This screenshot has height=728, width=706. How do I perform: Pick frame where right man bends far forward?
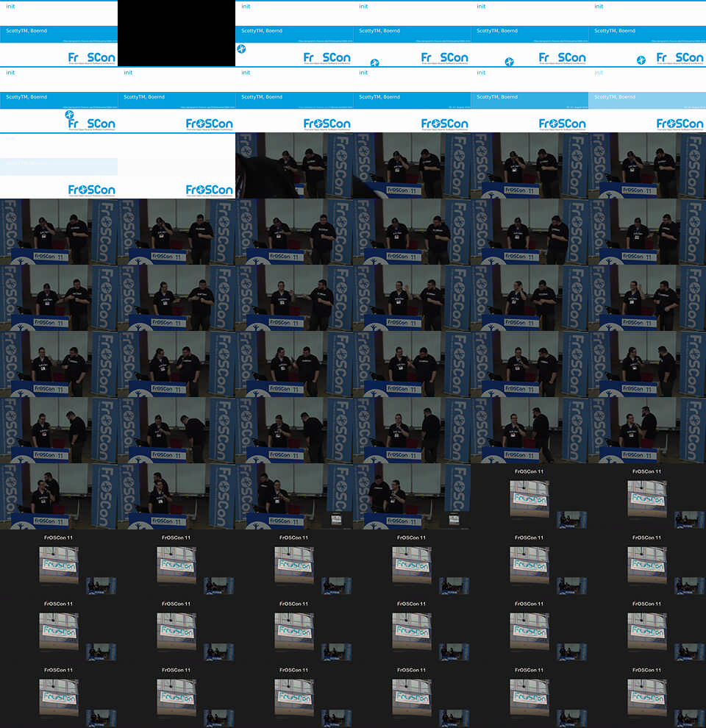[176, 430]
